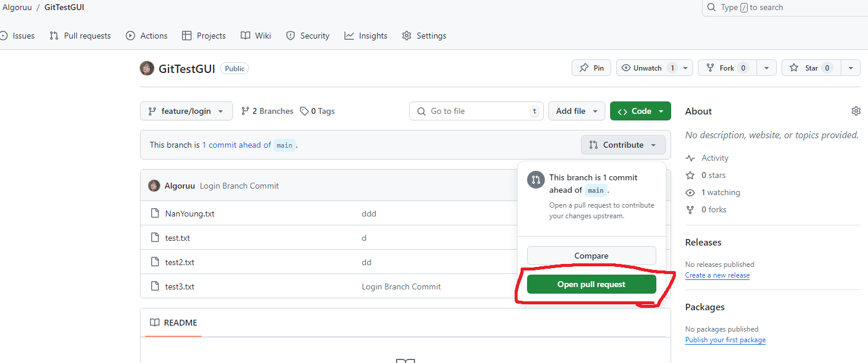Open the 1 commit ahead of link
868x363 pixels.
(x=237, y=145)
